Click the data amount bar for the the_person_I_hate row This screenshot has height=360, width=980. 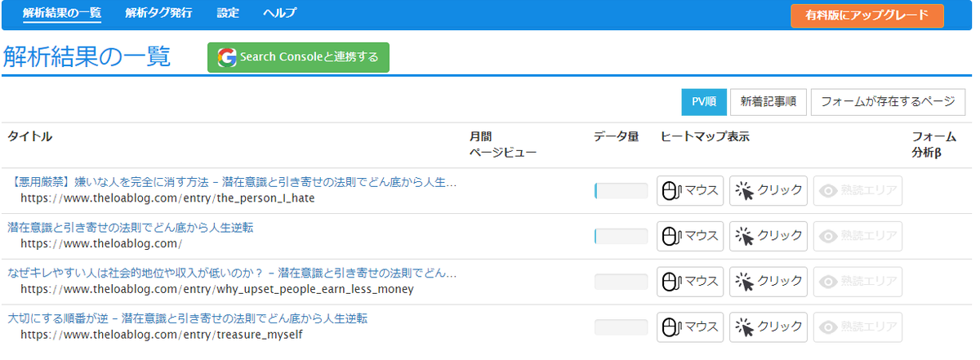621,191
